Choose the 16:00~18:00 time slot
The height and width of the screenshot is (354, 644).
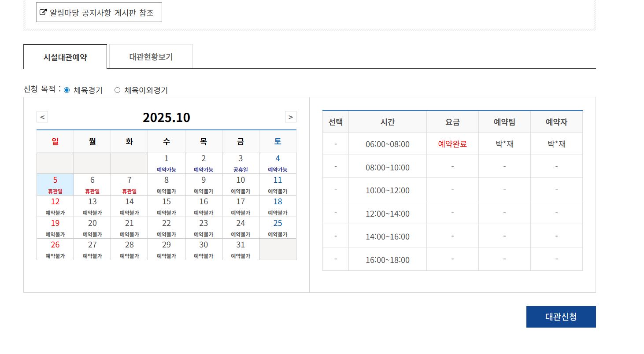[387, 260]
